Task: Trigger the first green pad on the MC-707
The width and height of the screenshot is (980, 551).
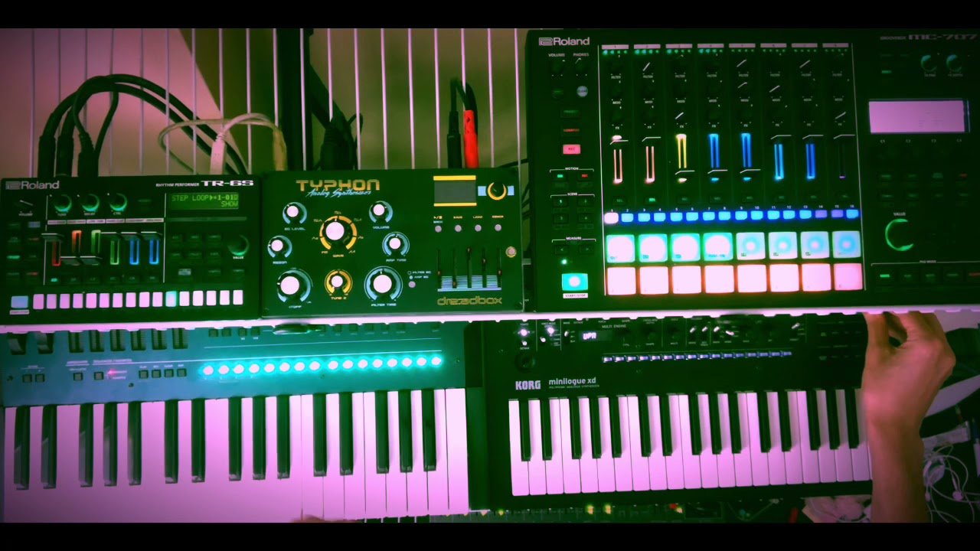Action: click(x=620, y=247)
